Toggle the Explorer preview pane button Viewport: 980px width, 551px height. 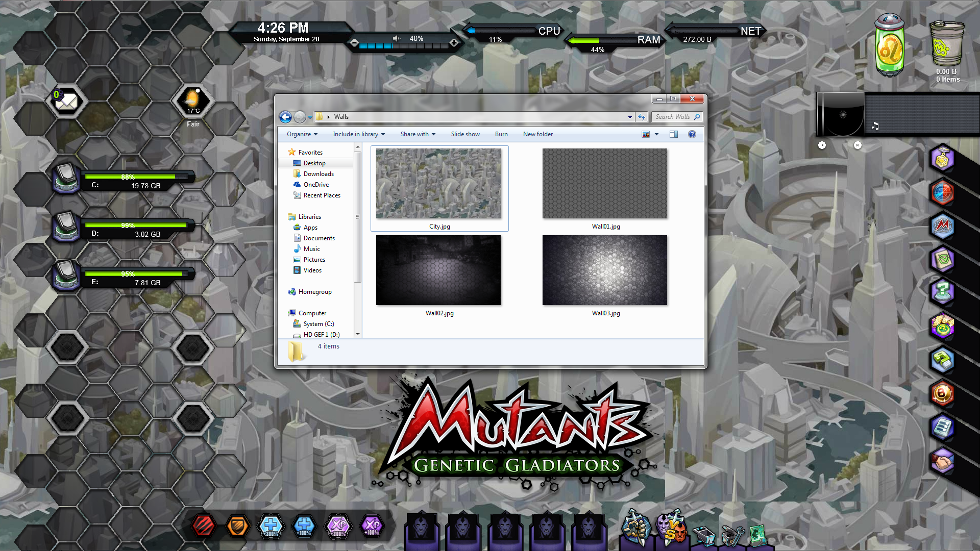[x=674, y=134]
